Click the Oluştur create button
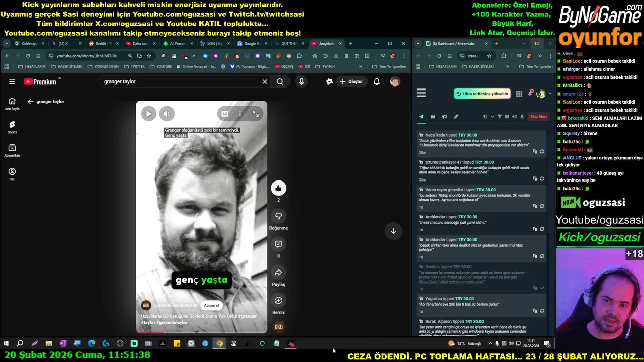This screenshot has width=644, height=362. 351,81
